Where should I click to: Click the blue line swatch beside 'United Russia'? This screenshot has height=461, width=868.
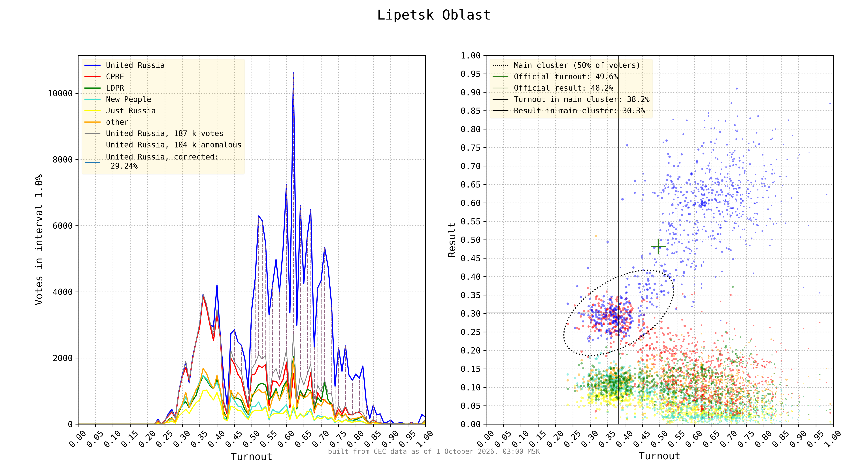pyautogui.click(x=92, y=65)
